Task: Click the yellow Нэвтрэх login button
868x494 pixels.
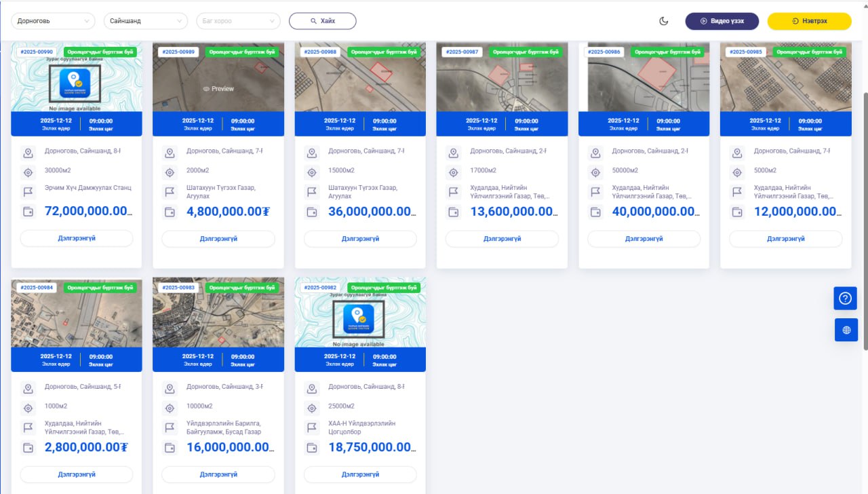Action: [809, 21]
